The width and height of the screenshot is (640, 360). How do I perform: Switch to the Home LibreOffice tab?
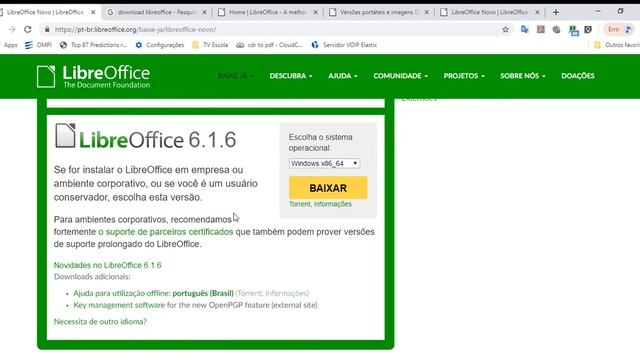pos(267,12)
